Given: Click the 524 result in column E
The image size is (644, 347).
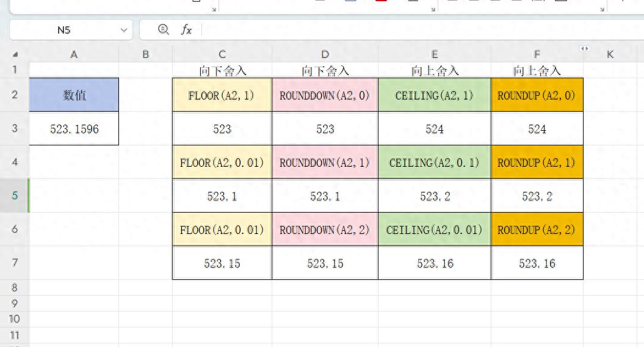Looking at the screenshot, I should (x=435, y=128).
